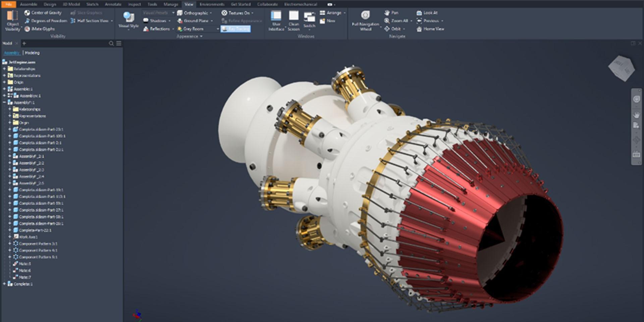Open the Full Navigation Wheel

coord(365,20)
